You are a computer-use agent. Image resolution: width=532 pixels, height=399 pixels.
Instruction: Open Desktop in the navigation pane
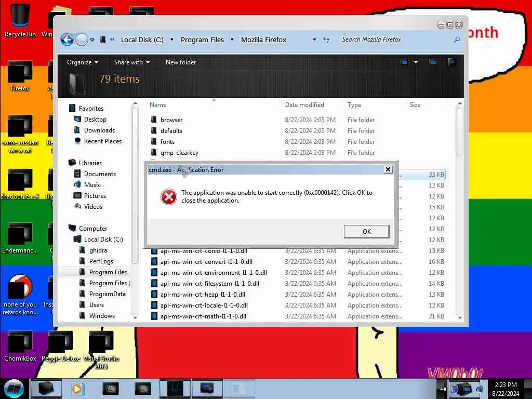click(x=95, y=119)
